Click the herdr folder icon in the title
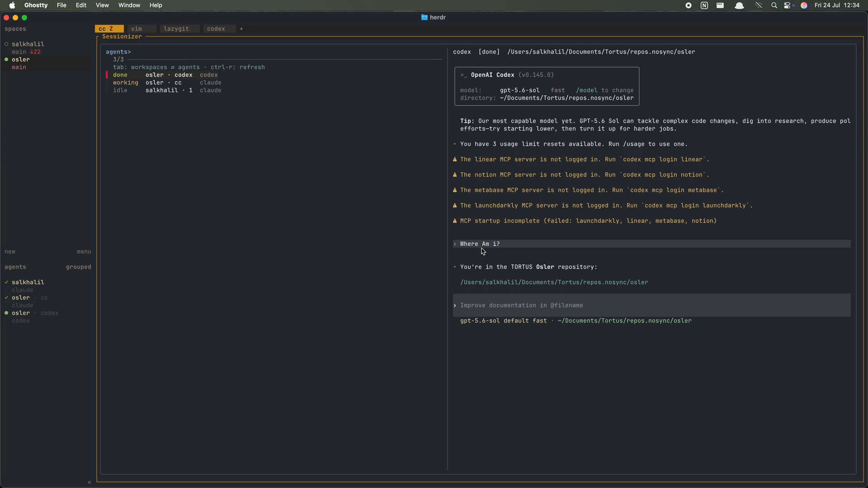Screen dimensions: 868x488 tap(424, 17)
